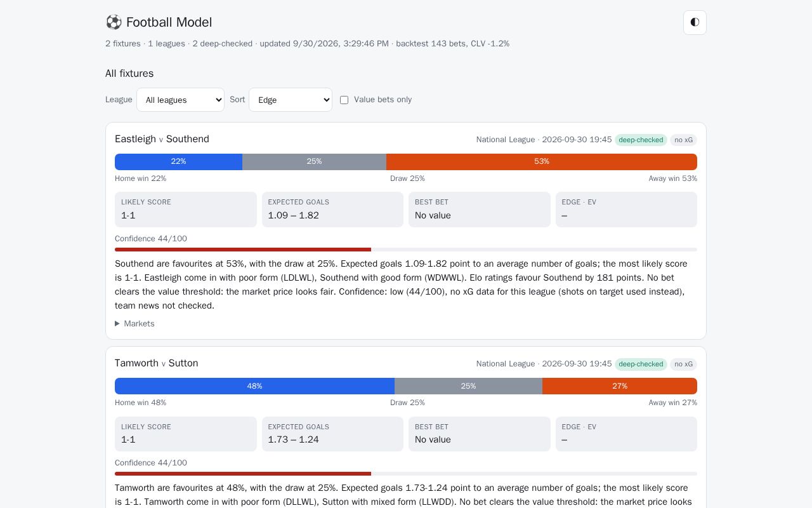
Task: Click the football emoji icon in the title
Action: (x=114, y=22)
